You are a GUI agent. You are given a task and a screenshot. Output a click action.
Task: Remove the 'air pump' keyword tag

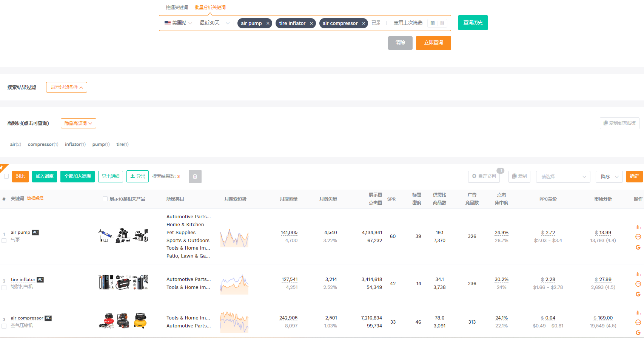click(268, 23)
